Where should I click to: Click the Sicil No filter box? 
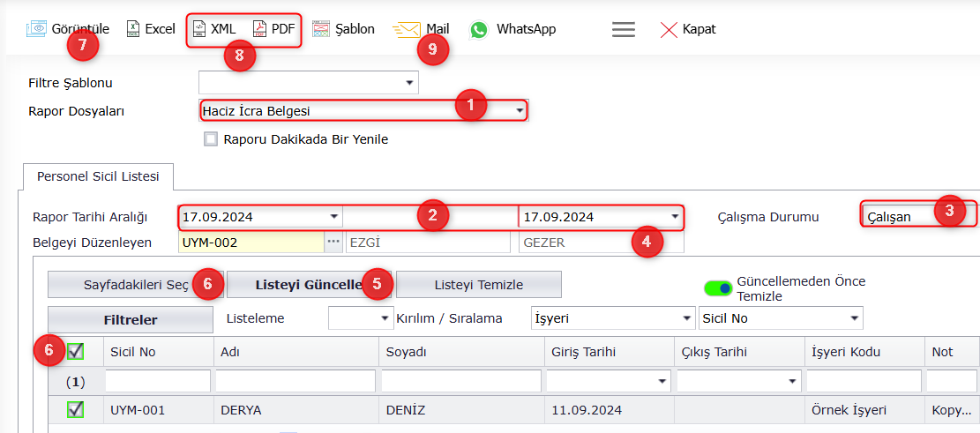[x=158, y=380]
